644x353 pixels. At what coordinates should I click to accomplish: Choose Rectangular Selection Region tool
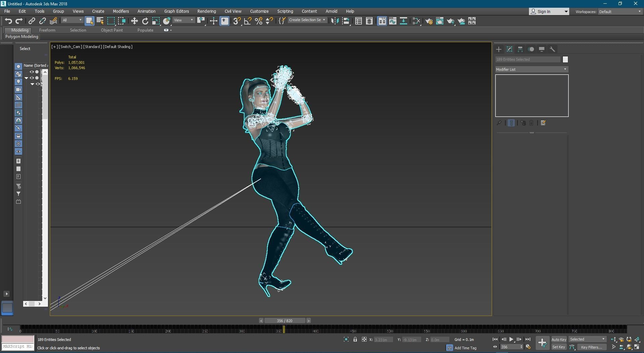111,21
